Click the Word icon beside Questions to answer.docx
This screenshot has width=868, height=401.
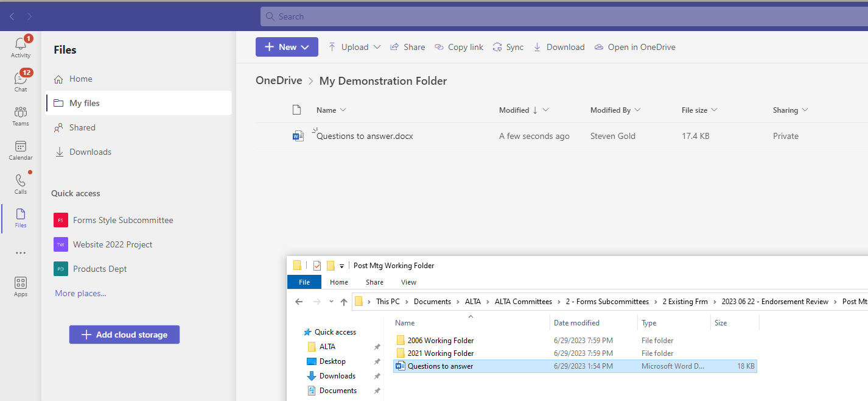[x=298, y=136]
